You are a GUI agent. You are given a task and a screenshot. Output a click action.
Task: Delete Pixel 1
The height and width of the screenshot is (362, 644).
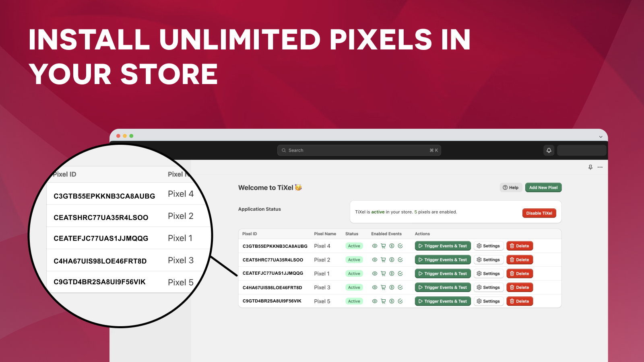tap(520, 274)
